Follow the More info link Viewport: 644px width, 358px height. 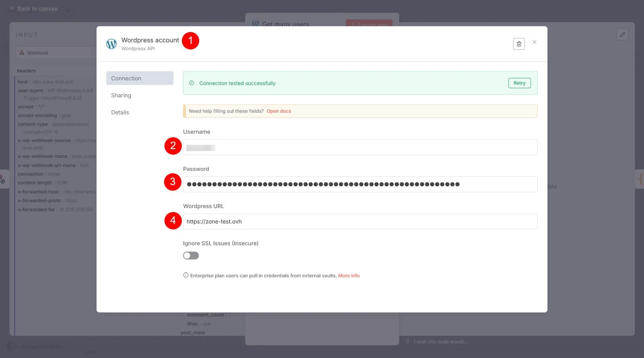click(x=349, y=276)
